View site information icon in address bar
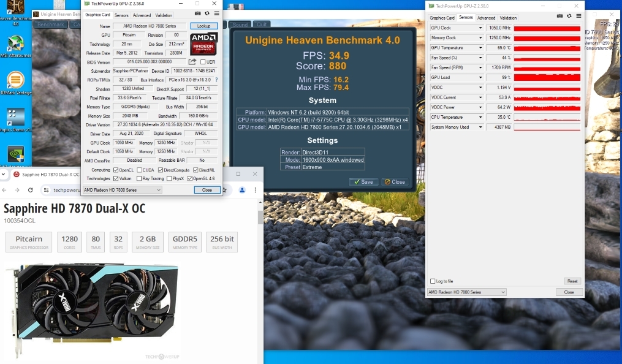The image size is (622, 364). [47, 190]
